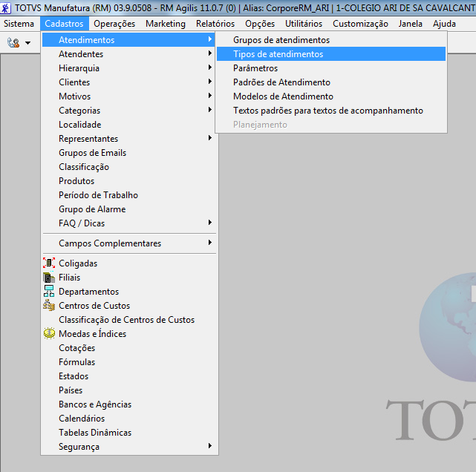The image size is (476, 472).
Task: Choose the Estados entry
Action: point(130,376)
